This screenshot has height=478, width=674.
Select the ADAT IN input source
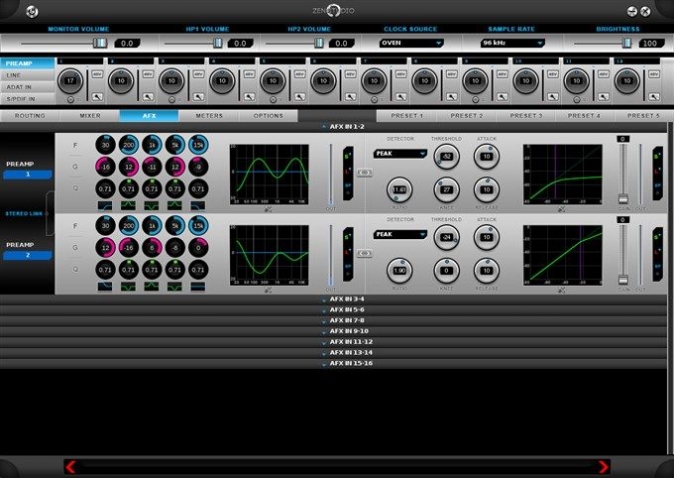point(19,87)
